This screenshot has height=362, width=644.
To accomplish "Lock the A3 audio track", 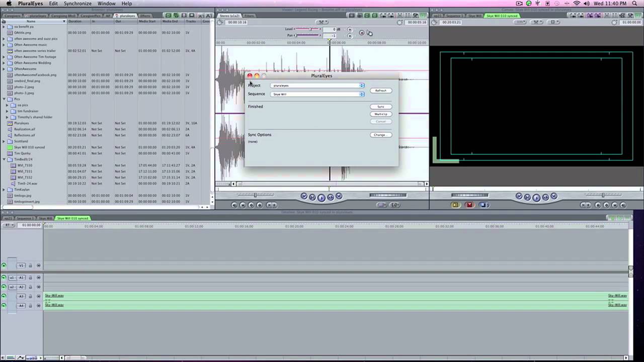I will pyautogui.click(x=30, y=297).
